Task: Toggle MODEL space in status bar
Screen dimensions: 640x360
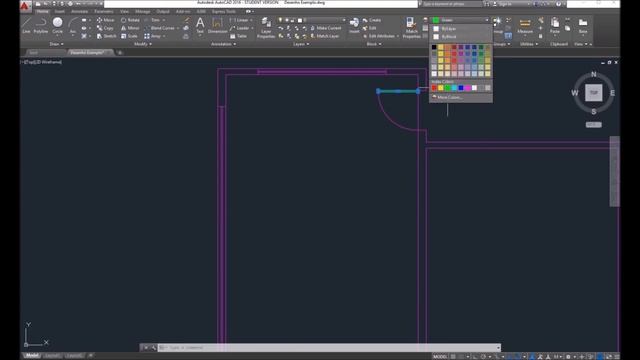Action: (x=440, y=357)
